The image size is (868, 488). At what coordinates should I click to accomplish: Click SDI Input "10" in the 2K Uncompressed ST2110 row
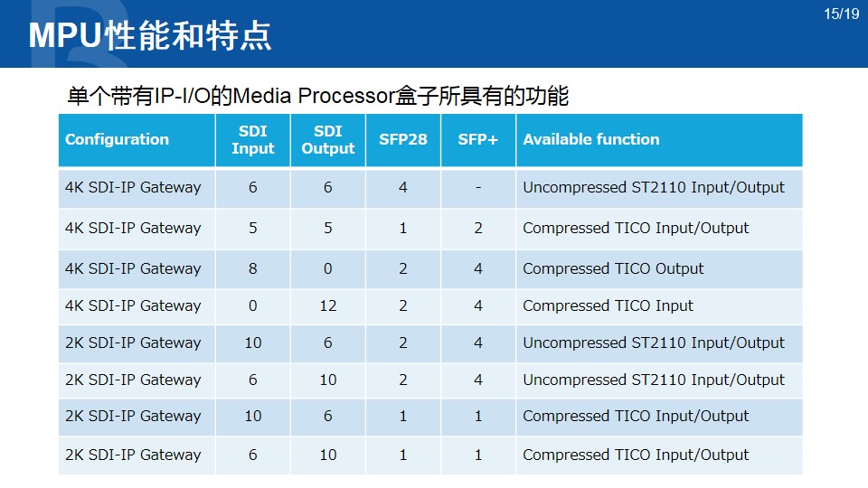[x=253, y=343]
